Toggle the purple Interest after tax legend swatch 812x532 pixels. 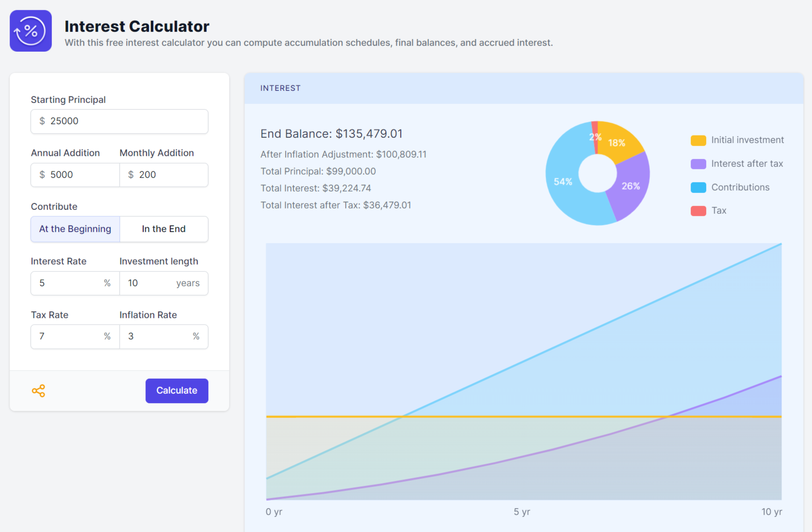[x=698, y=164]
